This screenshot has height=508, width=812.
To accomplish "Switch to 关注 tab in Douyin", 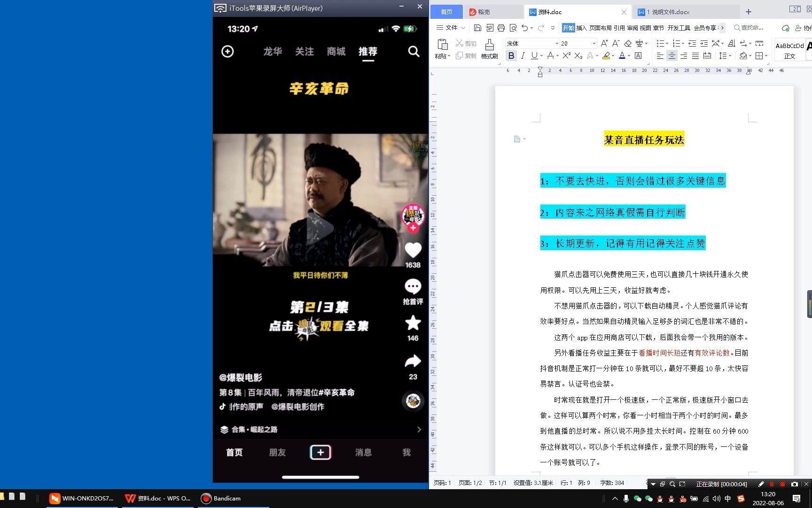I will pos(304,51).
